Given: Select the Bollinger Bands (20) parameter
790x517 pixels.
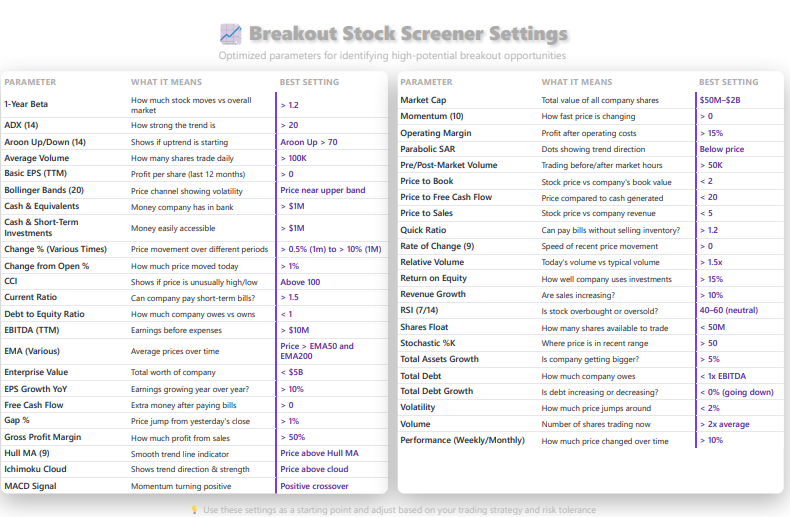Looking at the screenshot, I should tap(44, 190).
